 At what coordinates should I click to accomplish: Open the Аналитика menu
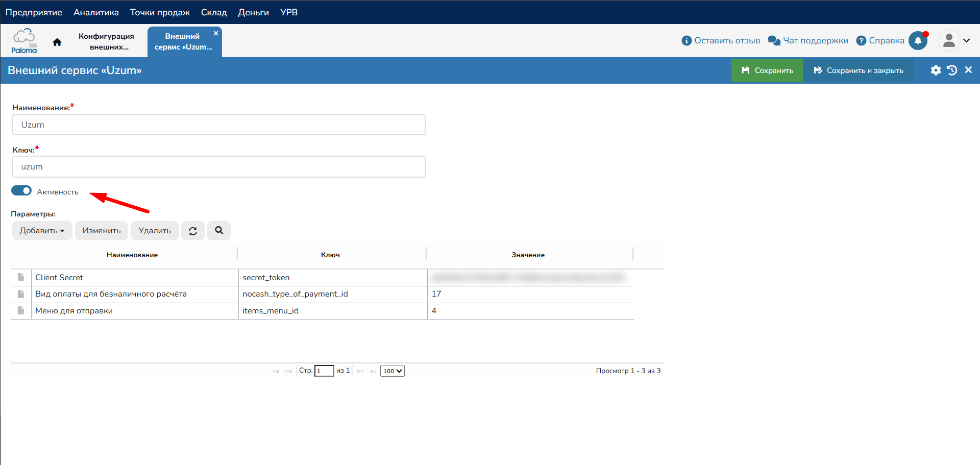(x=96, y=12)
